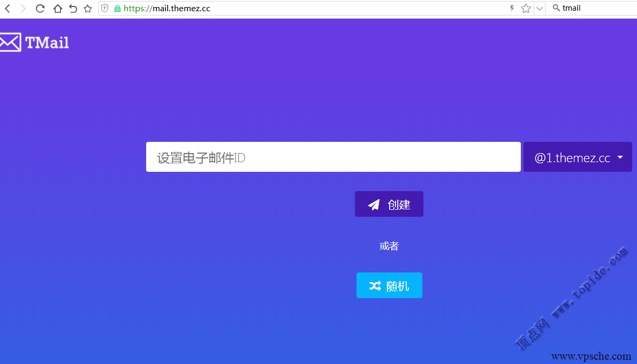
Task: Click the favorites star beside the undo icon
Action: pos(88,9)
